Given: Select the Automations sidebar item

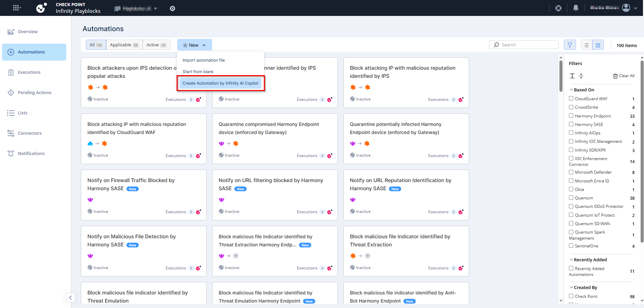Looking at the screenshot, I should click(x=34, y=52).
